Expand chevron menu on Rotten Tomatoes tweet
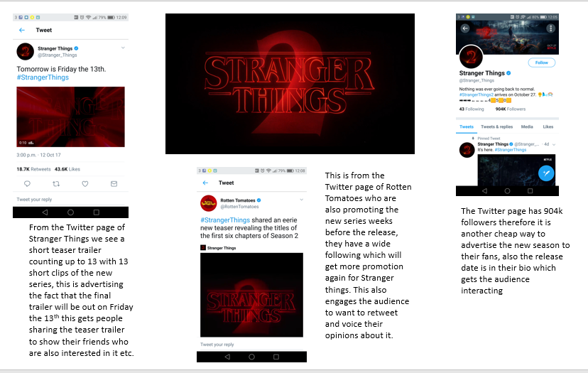 coord(302,200)
